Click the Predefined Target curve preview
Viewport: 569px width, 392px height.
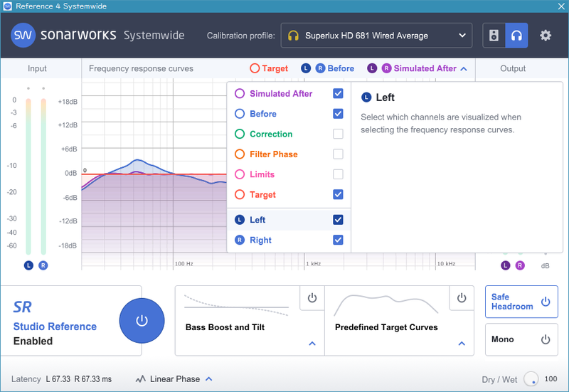pos(385,305)
